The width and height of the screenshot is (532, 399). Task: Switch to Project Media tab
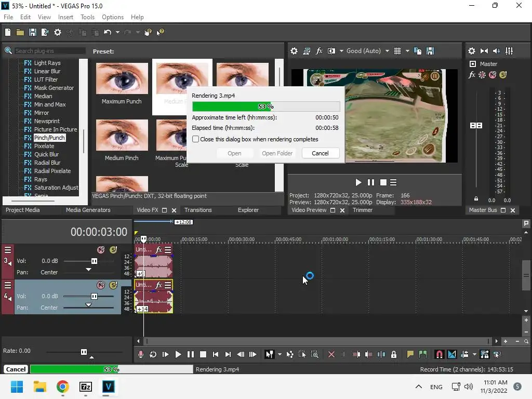click(23, 210)
